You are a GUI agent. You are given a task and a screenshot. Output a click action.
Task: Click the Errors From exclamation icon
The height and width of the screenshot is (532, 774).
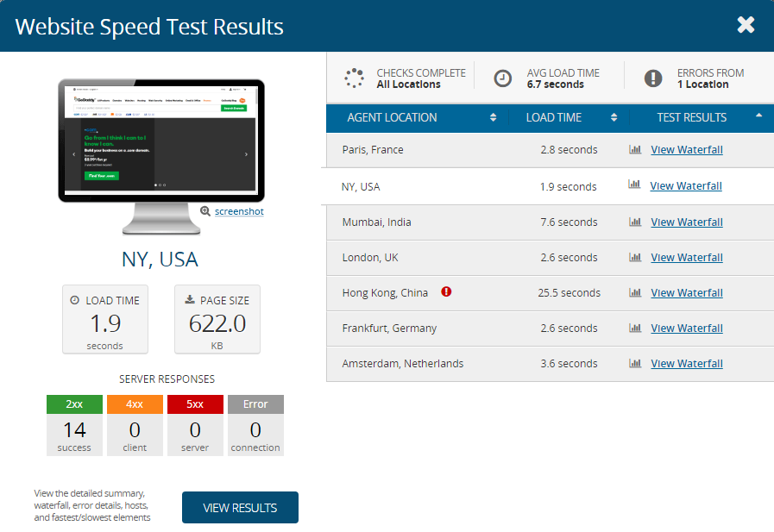pyautogui.click(x=652, y=78)
